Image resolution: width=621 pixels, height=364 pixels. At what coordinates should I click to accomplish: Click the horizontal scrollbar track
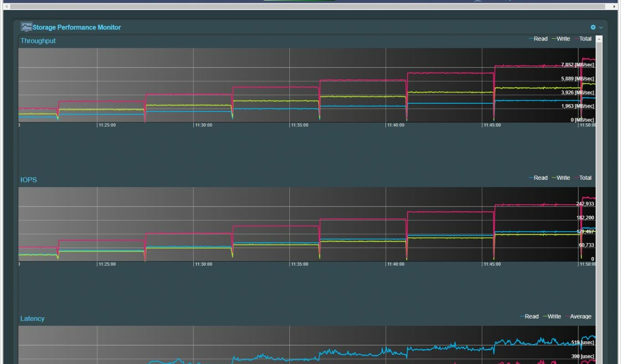click(x=310, y=6)
